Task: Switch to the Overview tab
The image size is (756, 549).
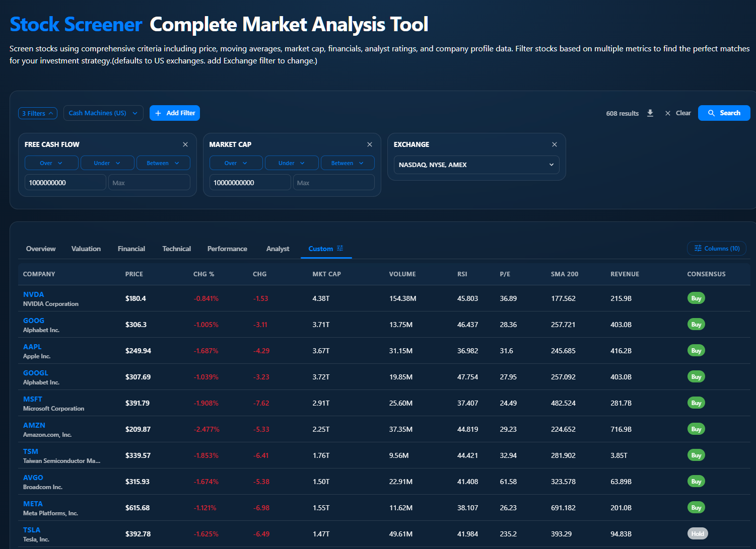Action: pos(41,249)
